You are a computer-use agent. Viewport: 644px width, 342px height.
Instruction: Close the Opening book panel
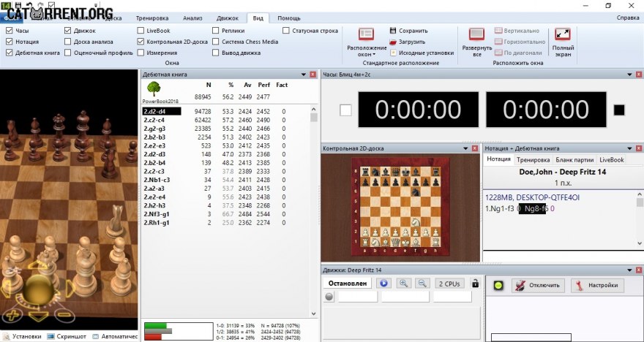[x=313, y=75]
